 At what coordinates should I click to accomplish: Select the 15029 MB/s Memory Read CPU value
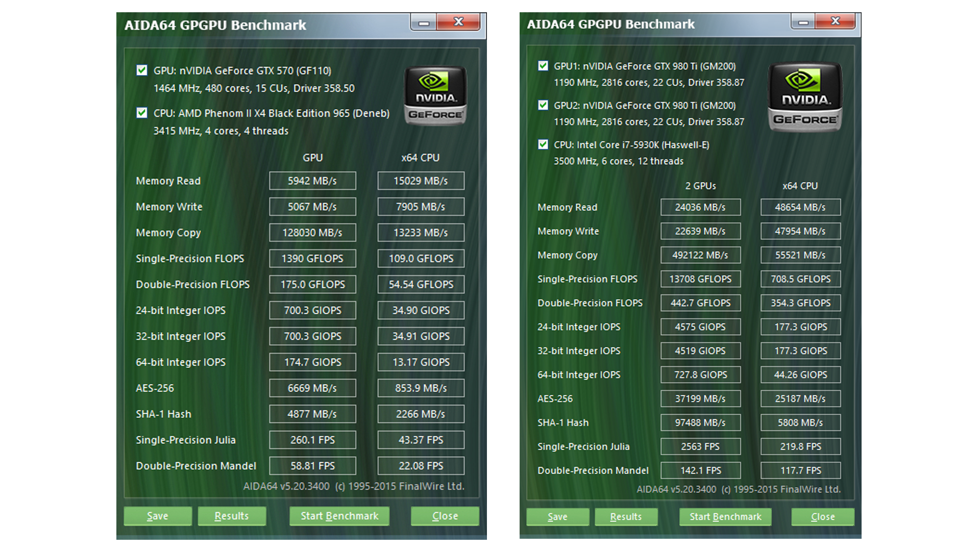(421, 181)
